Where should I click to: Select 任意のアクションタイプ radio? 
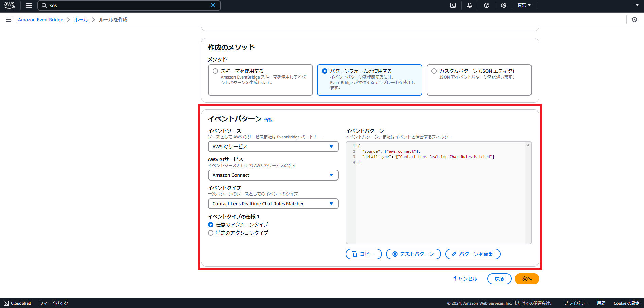point(211,225)
